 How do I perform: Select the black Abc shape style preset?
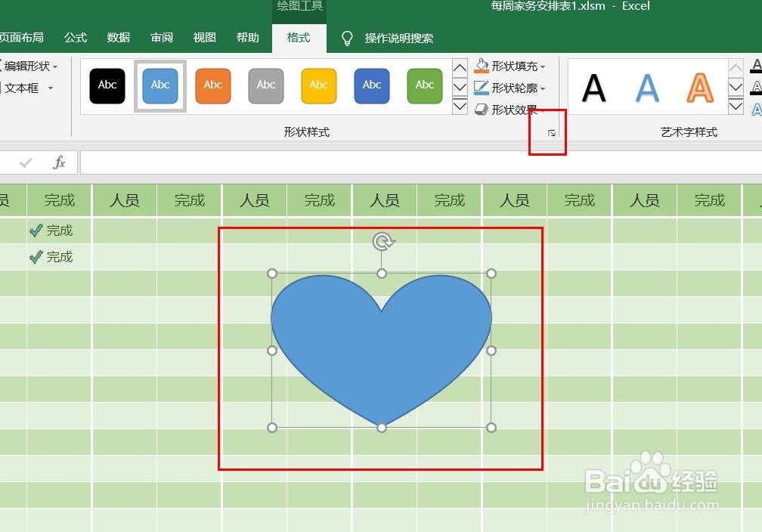point(107,85)
